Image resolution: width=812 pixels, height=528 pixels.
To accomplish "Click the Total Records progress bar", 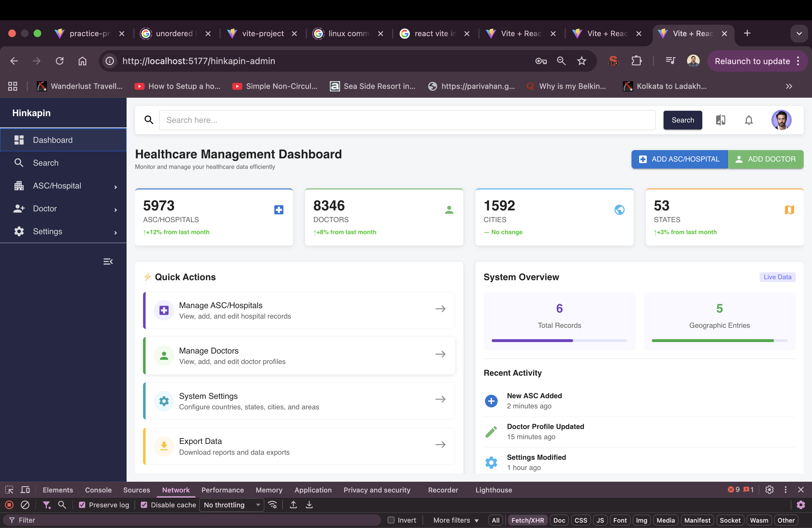I will (x=559, y=340).
